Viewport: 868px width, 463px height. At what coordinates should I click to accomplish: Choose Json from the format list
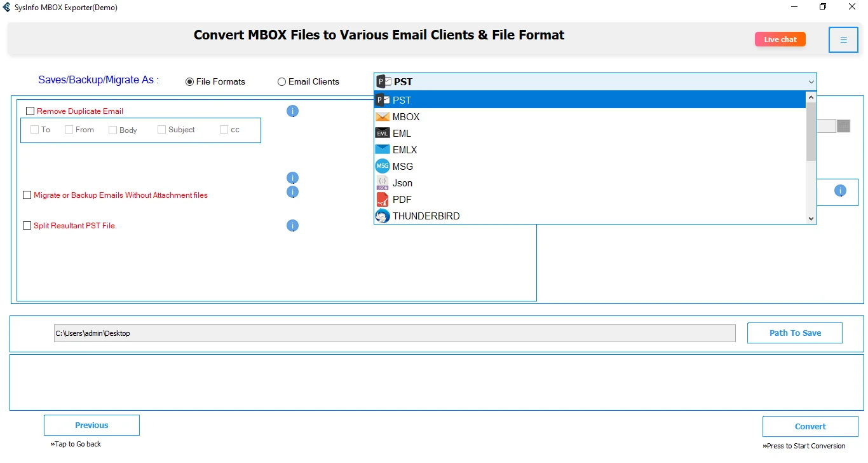coord(402,183)
